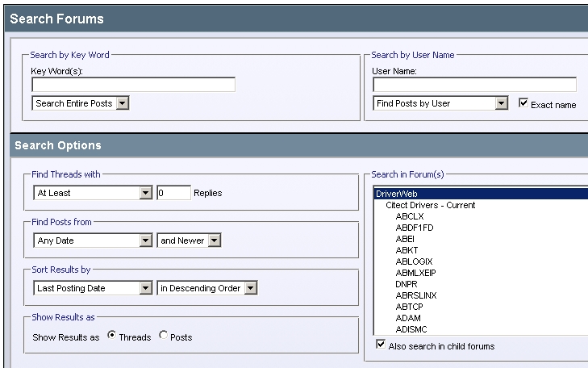Expand the Last Posting Date sort dropdown
The height and width of the screenshot is (368, 588).
tap(93, 288)
